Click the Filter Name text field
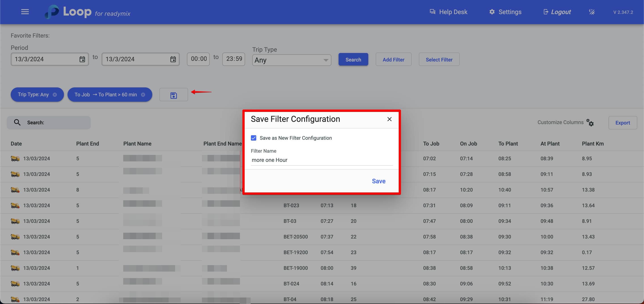644x304 pixels. point(322,160)
